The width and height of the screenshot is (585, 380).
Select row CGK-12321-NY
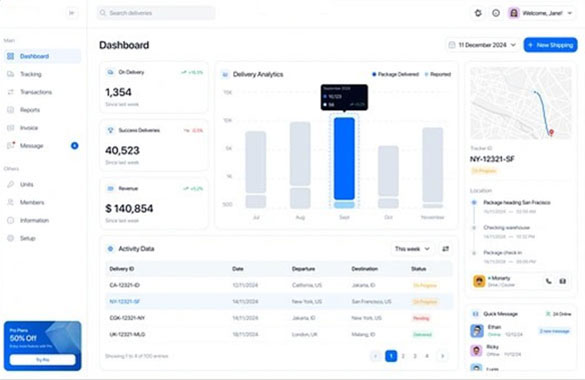coord(279,318)
